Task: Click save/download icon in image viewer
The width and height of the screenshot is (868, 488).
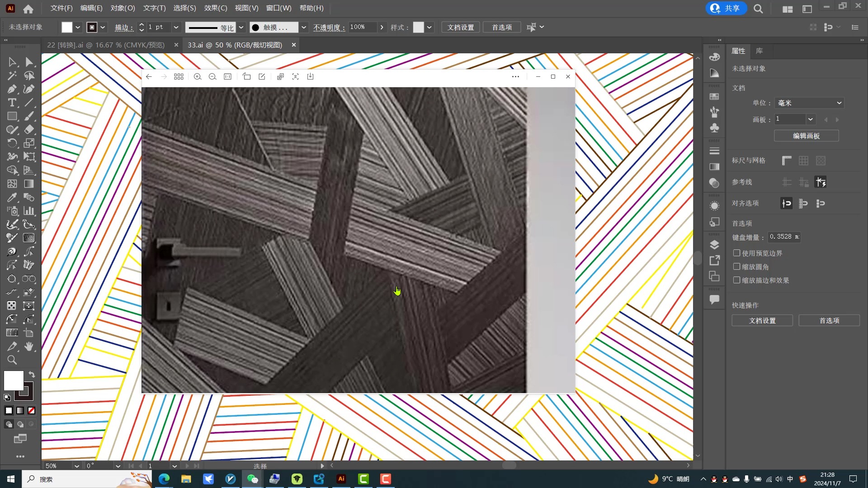Action: pyautogui.click(x=311, y=77)
